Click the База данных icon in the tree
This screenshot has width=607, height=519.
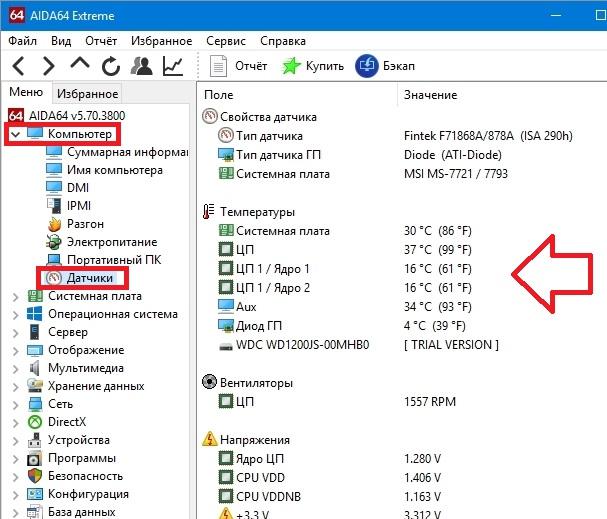point(34,512)
